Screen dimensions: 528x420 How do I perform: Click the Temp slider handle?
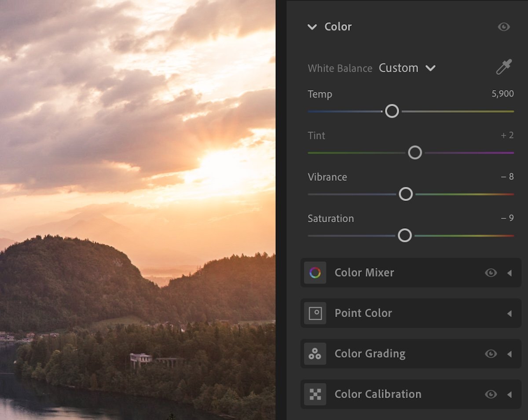392,111
